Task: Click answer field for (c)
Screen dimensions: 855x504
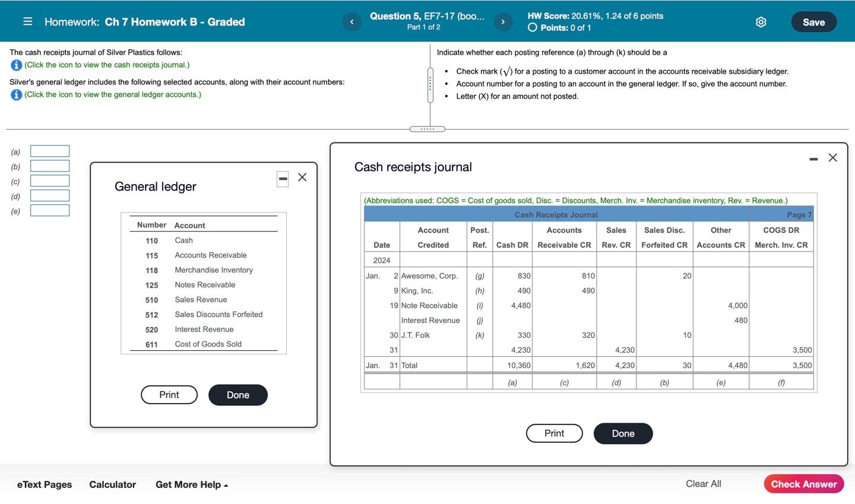Action: pos(50,181)
